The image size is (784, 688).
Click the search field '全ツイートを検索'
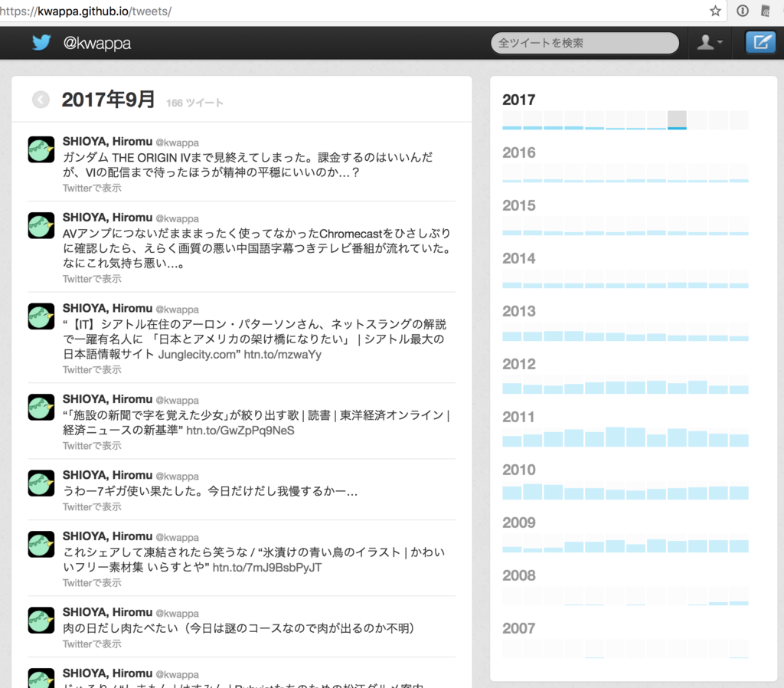pos(584,43)
